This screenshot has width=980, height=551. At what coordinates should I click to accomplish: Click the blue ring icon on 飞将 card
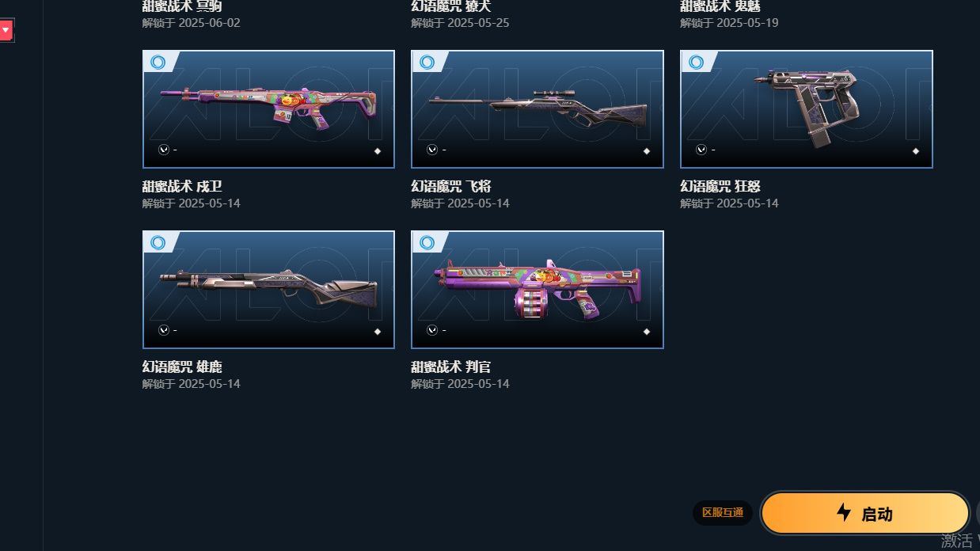427,63
